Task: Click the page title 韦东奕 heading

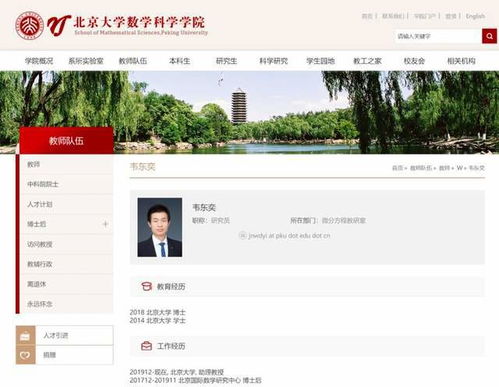Action: coord(142,167)
